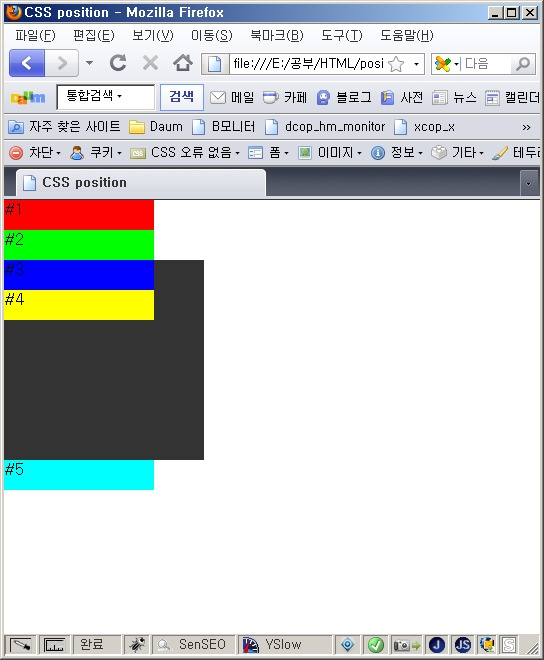Open the 쿠키 web developer menu
Screen dimensions: 544x660
click(96, 152)
